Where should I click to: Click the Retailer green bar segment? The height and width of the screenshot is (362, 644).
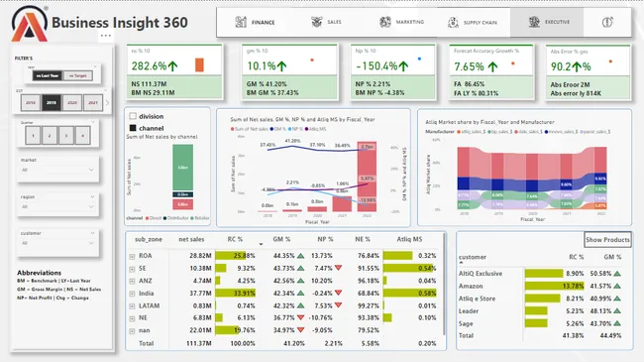[x=182, y=168]
